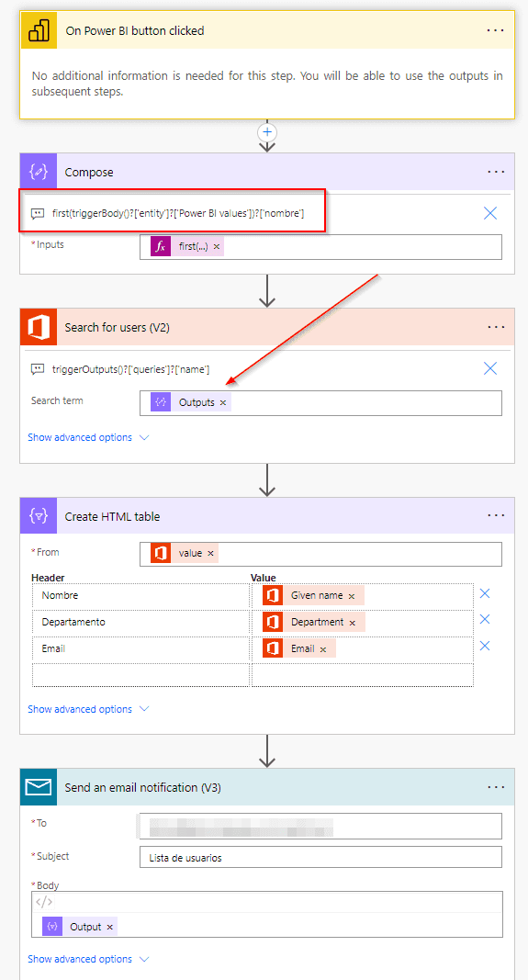Delete the Nombre row from HTML table
This screenshot has width=528, height=980.
click(484, 593)
